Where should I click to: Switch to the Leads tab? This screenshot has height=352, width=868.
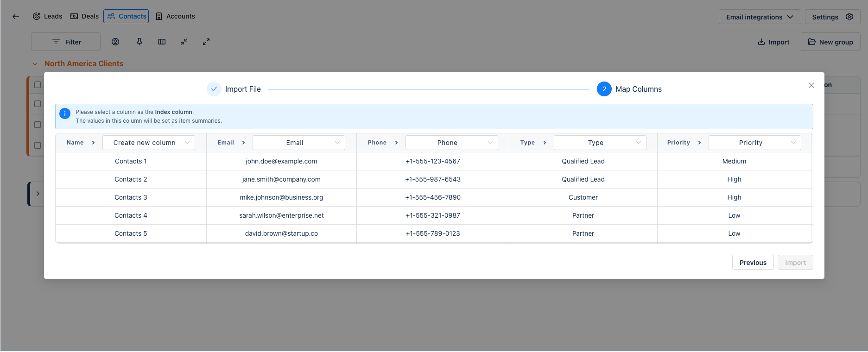[47, 16]
